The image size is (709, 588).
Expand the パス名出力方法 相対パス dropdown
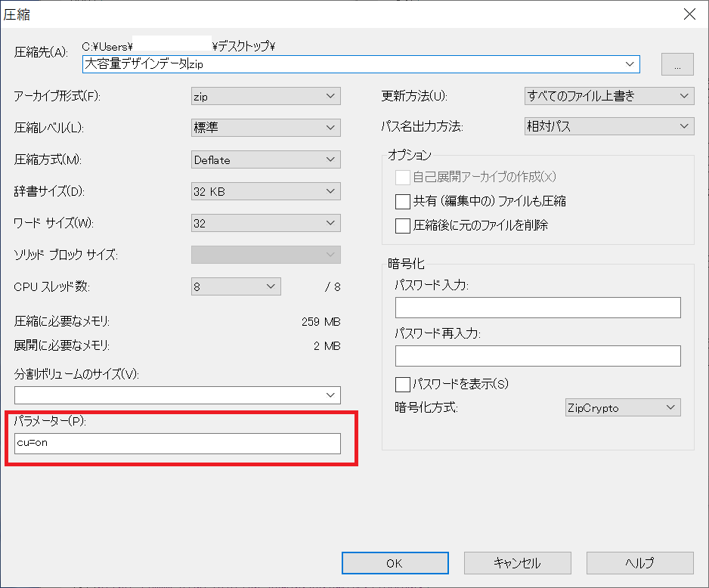608,126
